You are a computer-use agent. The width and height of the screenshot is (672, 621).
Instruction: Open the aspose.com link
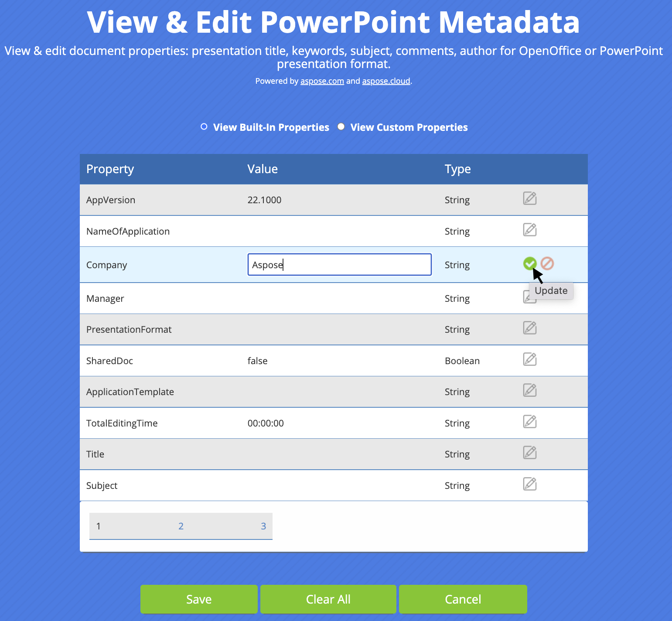pyautogui.click(x=322, y=81)
